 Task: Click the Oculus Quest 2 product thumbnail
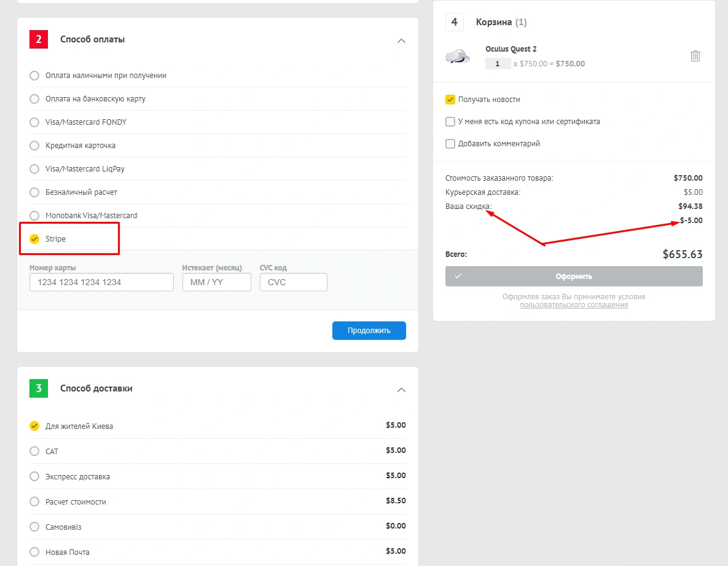457,56
